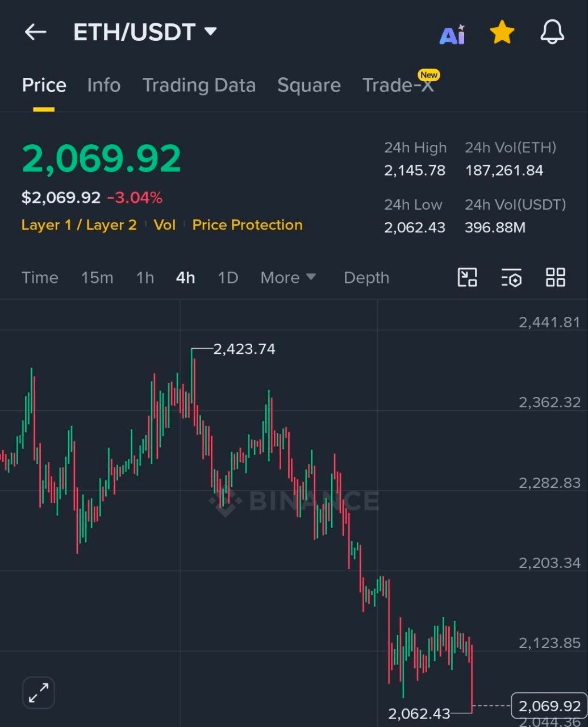Select the 1h interval
This screenshot has width=588, height=727.
click(145, 278)
